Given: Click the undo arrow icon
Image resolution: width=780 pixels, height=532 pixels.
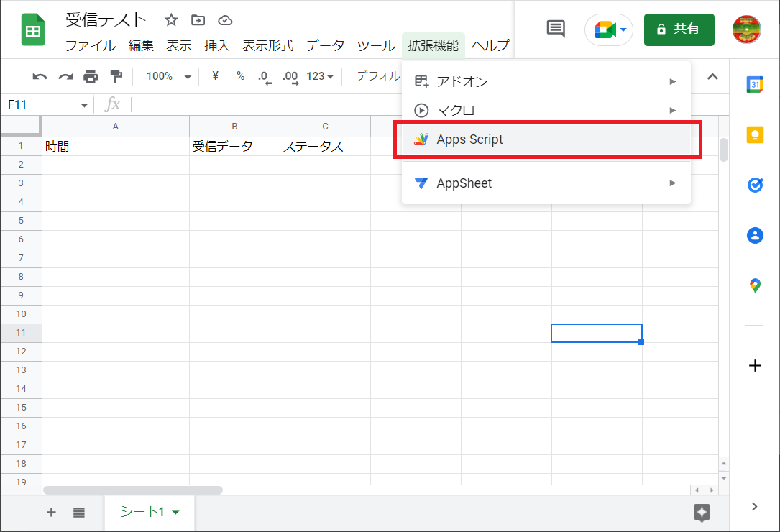Looking at the screenshot, I should [x=40, y=77].
